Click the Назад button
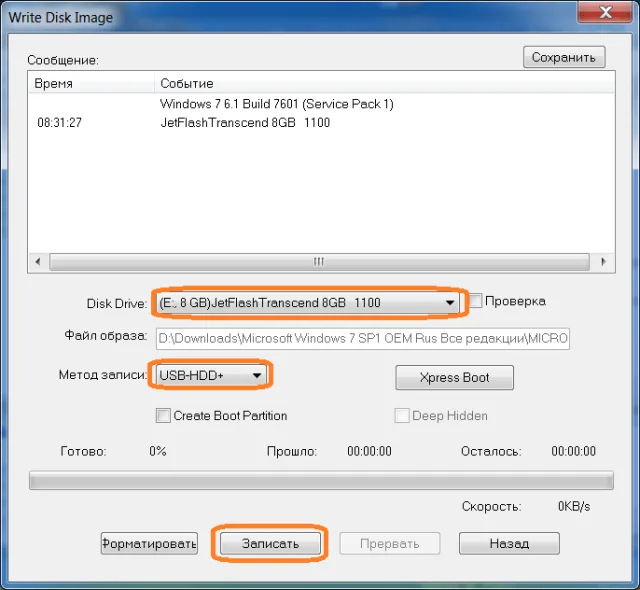The height and width of the screenshot is (590, 640). pos(509,543)
